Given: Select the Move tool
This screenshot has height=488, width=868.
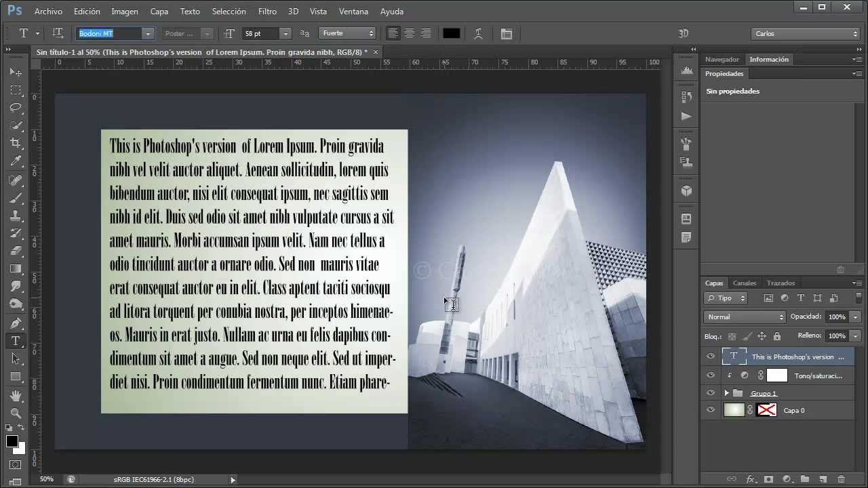Looking at the screenshot, I should 16,73.
